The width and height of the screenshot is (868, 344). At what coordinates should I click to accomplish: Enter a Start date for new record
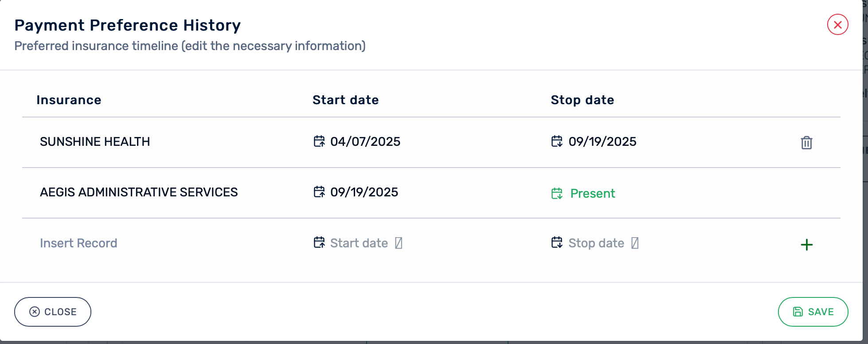coord(359,243)
